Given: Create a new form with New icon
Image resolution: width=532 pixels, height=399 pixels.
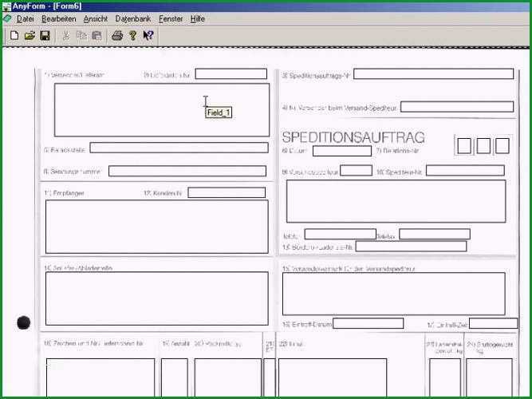Looking at the screenshot, I should tap(14, 35).
